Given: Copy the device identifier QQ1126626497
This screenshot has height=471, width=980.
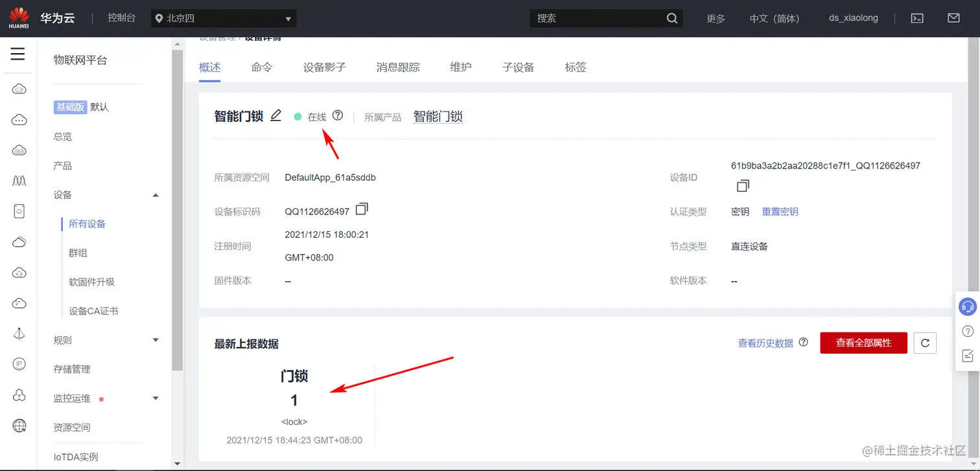Looking at the screenshot, I should tap(362, 209).
